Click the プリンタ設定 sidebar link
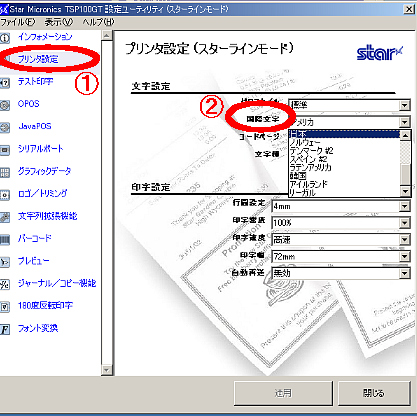The width and height of the screenshot is (417, 416). (x=38, y=59)
